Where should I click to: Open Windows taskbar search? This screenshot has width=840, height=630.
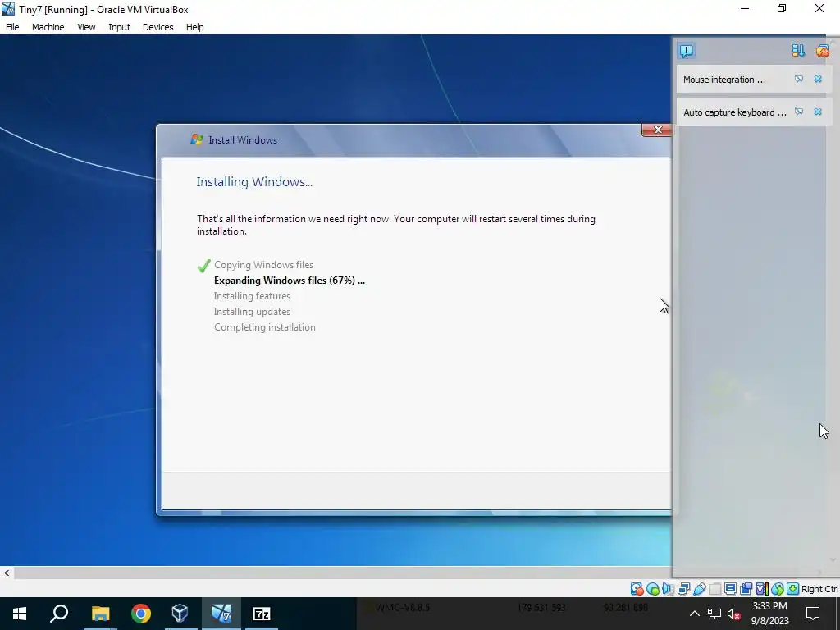[x=59, y=614]
